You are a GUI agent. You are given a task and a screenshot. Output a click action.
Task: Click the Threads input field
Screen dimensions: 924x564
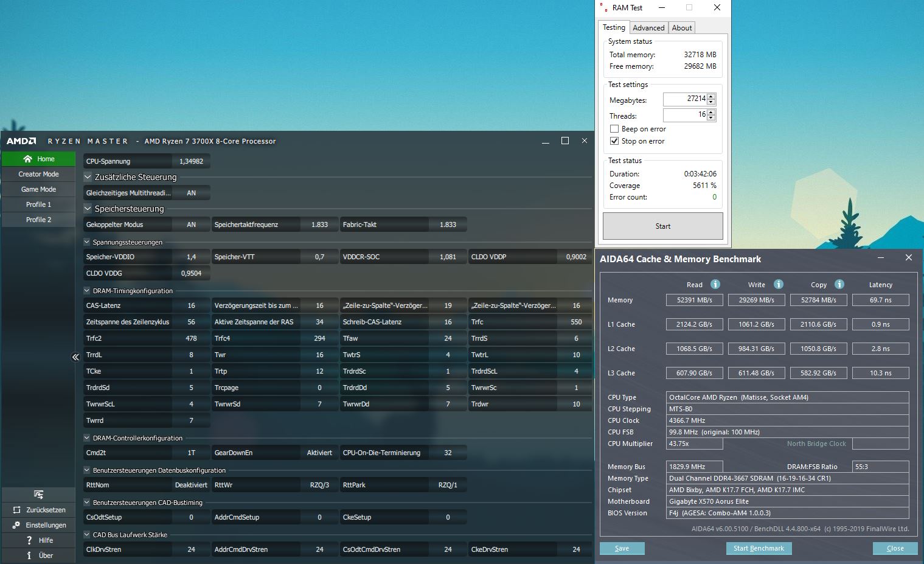click(x=685, y=115)
